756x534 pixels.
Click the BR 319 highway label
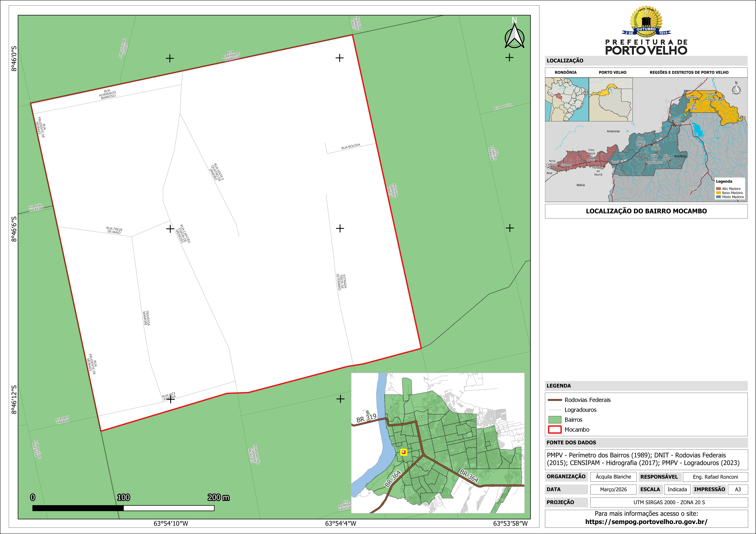tap(366, 418)
